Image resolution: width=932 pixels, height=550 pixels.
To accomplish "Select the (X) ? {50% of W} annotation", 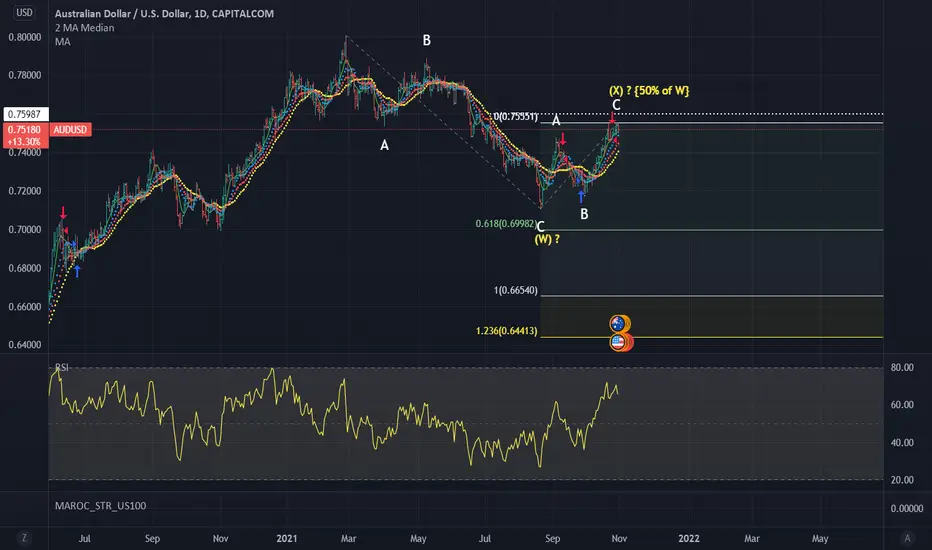I will [649, 91].
